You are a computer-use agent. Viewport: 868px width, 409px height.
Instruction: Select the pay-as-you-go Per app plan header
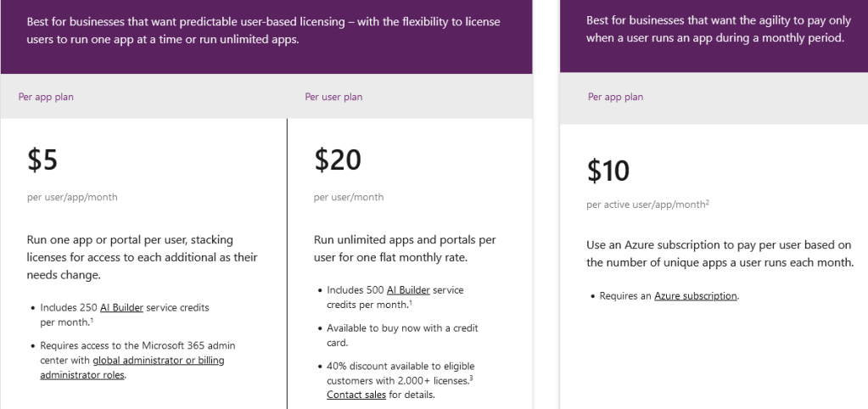(615, 97)
